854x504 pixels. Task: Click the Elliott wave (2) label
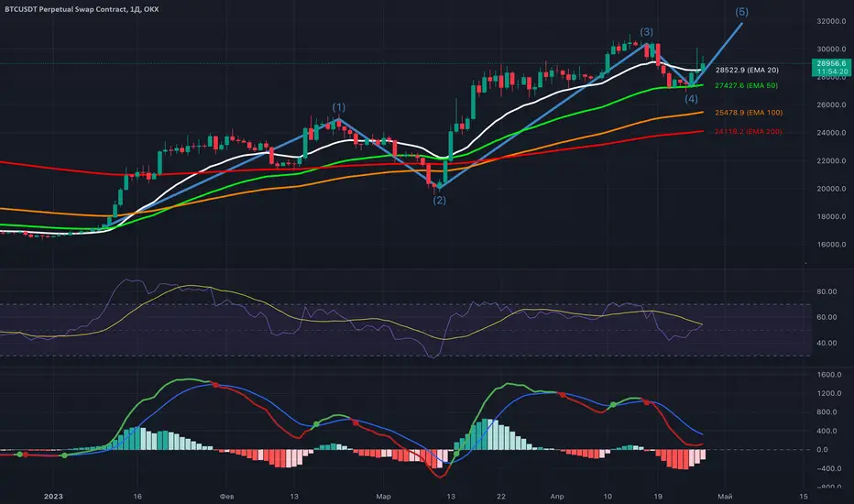[x=440, y=201]
